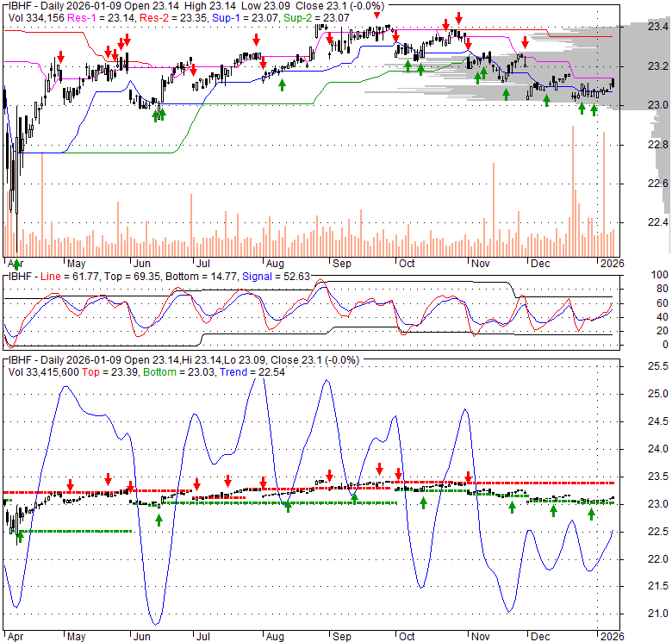Click the 'Vol 33,415,600' text in the bottom chart

coord(44,372)
